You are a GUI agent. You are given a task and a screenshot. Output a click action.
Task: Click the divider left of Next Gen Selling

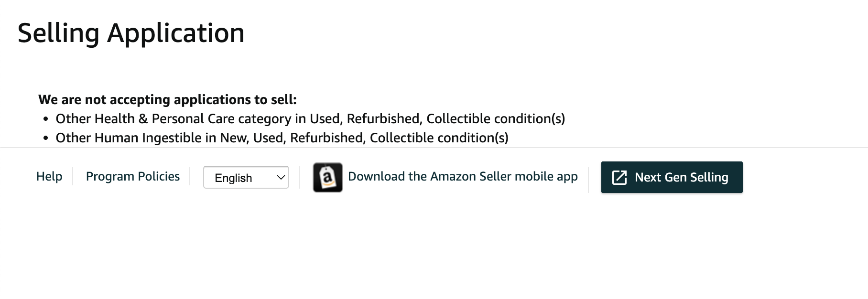(588, 177)
